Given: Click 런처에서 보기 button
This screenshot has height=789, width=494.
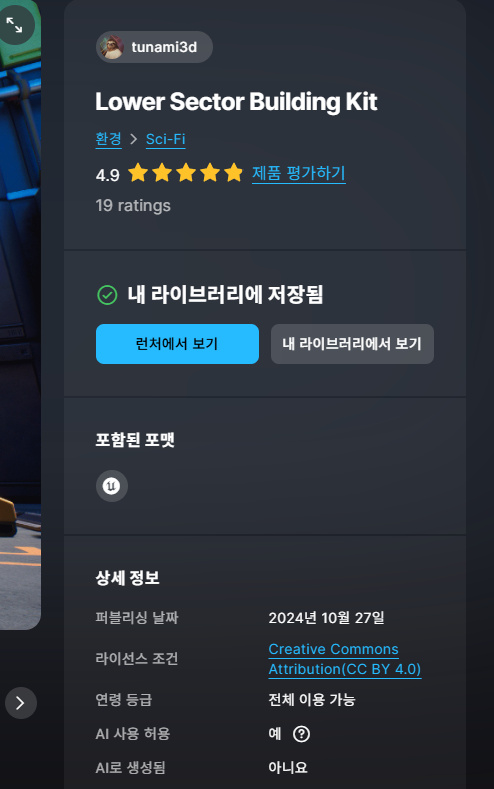Looking at the screenshot, I should tap(178, 344).
